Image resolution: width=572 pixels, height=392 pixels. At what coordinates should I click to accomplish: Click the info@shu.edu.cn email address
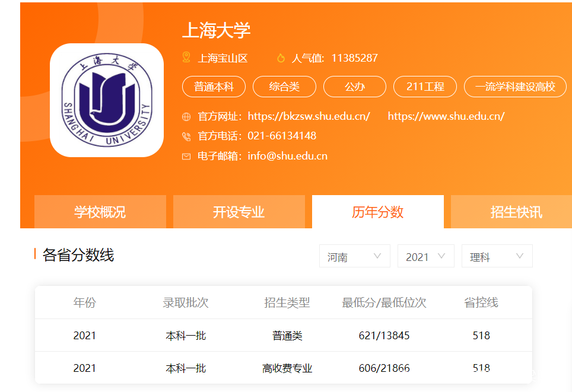coord(287,156)
